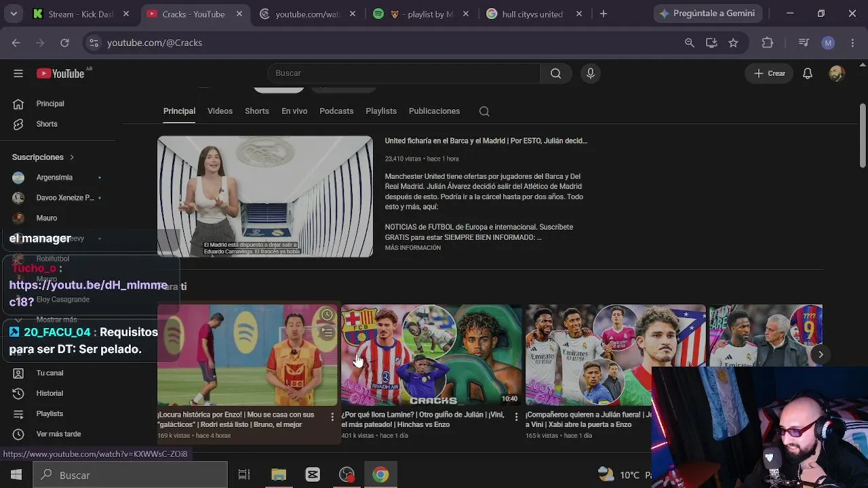Switch to the Videos channel tab
868x488 pixels.
click(220, 111)
